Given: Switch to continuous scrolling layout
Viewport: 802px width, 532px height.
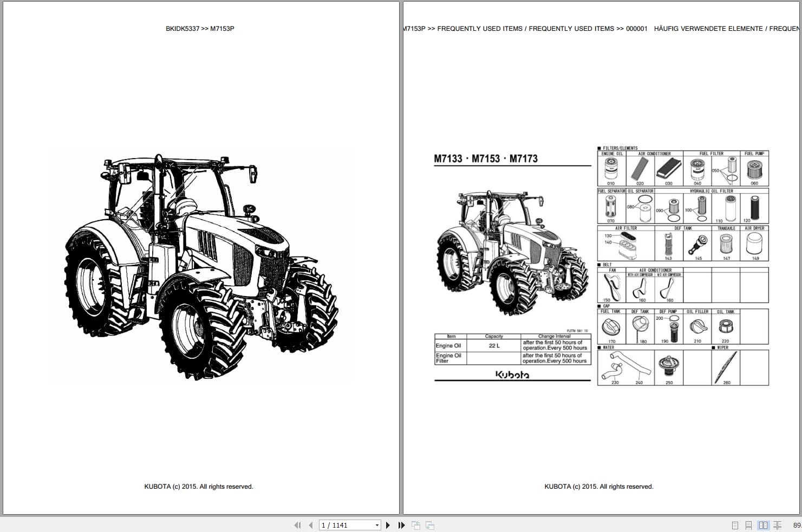Looking at the screenshot, I should (x=748, y=525).
